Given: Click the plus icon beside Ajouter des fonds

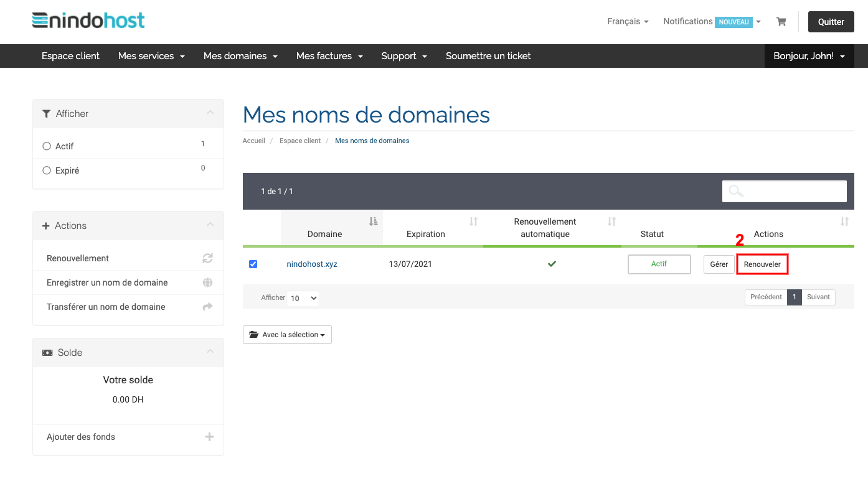Looking at the screenshot, I should (209, 437).
